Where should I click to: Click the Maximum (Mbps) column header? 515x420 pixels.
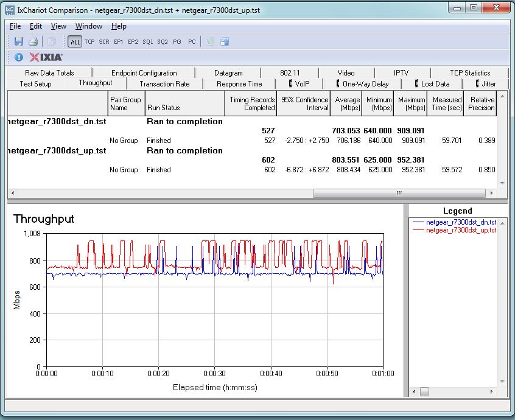[x=410, y=103]
